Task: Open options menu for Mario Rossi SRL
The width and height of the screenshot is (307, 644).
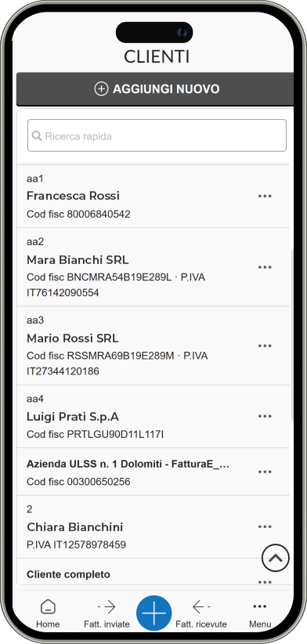Action: point(265,346)
